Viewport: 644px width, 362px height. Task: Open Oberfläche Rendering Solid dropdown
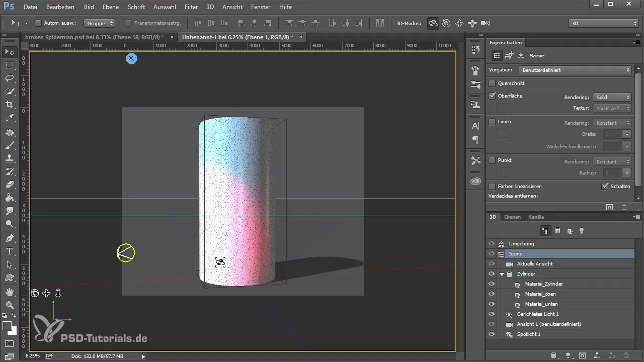612,97
